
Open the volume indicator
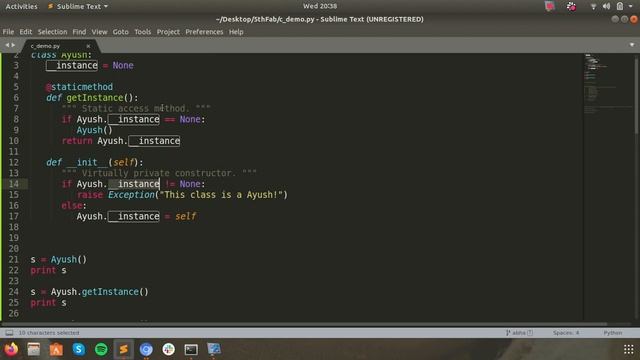(x=607, y=6)
